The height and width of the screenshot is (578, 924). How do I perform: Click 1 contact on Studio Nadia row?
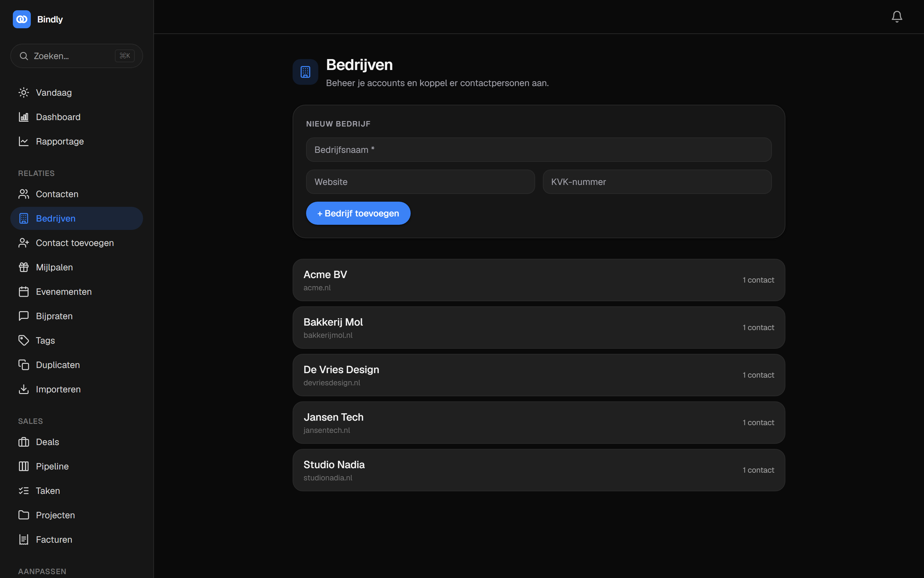(758, 470)
